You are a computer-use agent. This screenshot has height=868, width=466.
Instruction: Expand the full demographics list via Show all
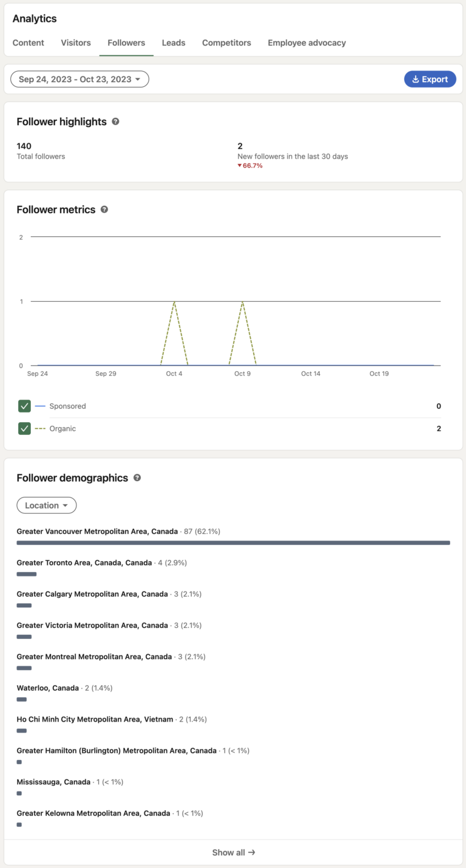pyautogui.click(x=234, y=852)
